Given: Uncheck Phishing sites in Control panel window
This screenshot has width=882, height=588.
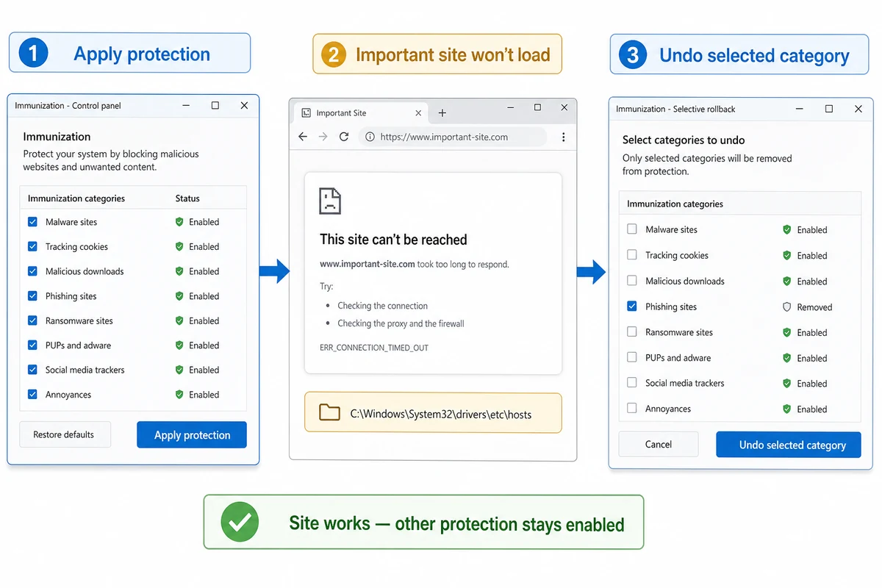Looking at the screenshot, I should tap(32, 296).
